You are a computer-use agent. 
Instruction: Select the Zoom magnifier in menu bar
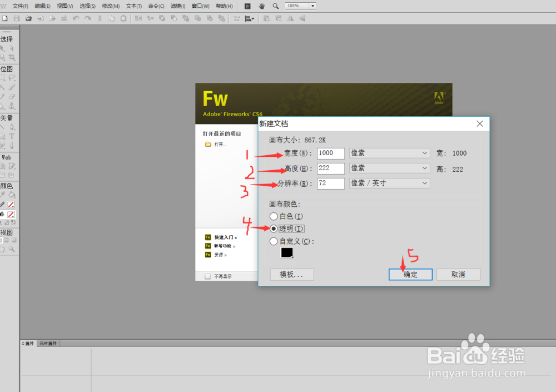click(276, 6)
